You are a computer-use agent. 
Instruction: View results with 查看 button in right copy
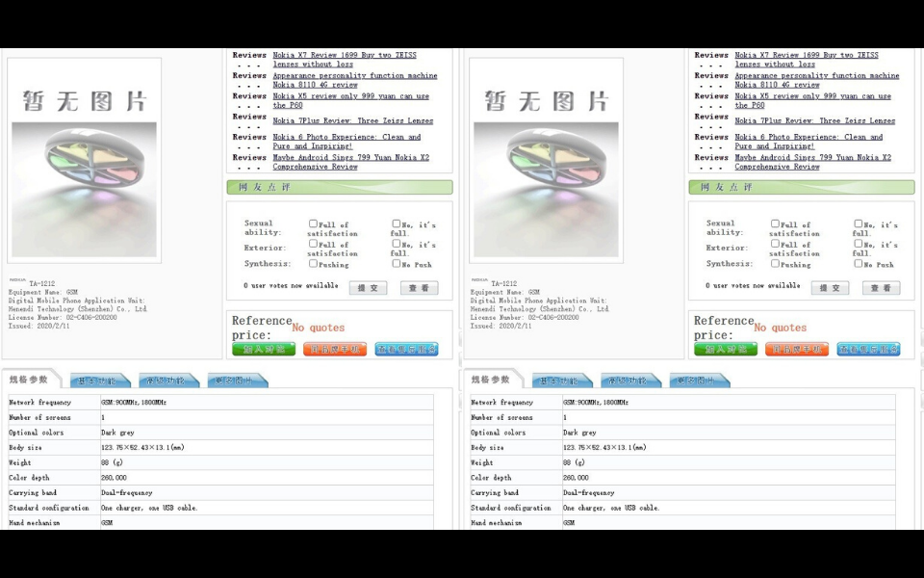[882, 288]
